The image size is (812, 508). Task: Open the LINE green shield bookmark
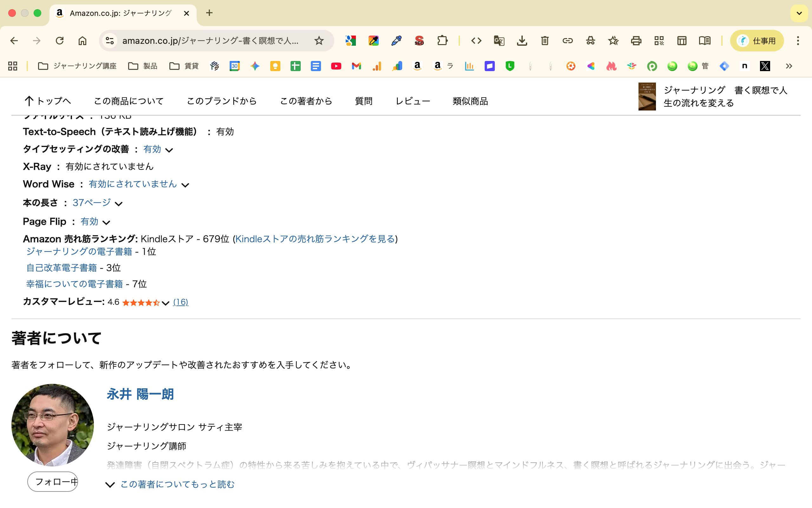pyautogui.click(x=510, y=66)
